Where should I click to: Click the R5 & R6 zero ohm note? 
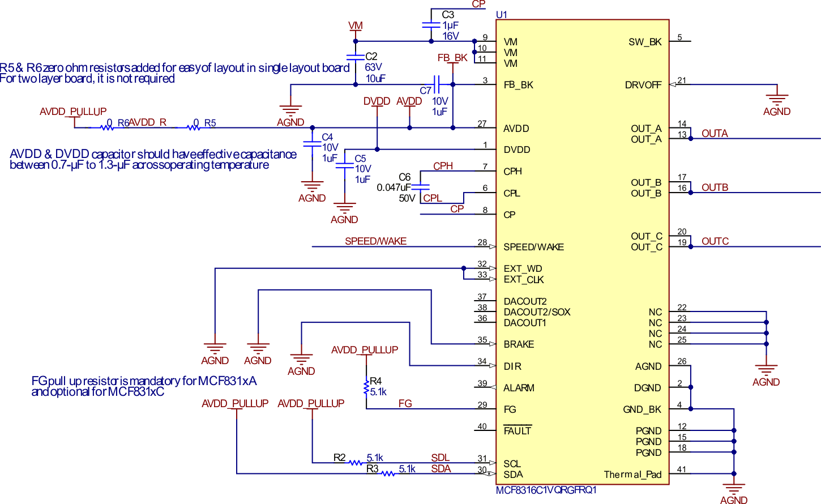click(174, 73)
